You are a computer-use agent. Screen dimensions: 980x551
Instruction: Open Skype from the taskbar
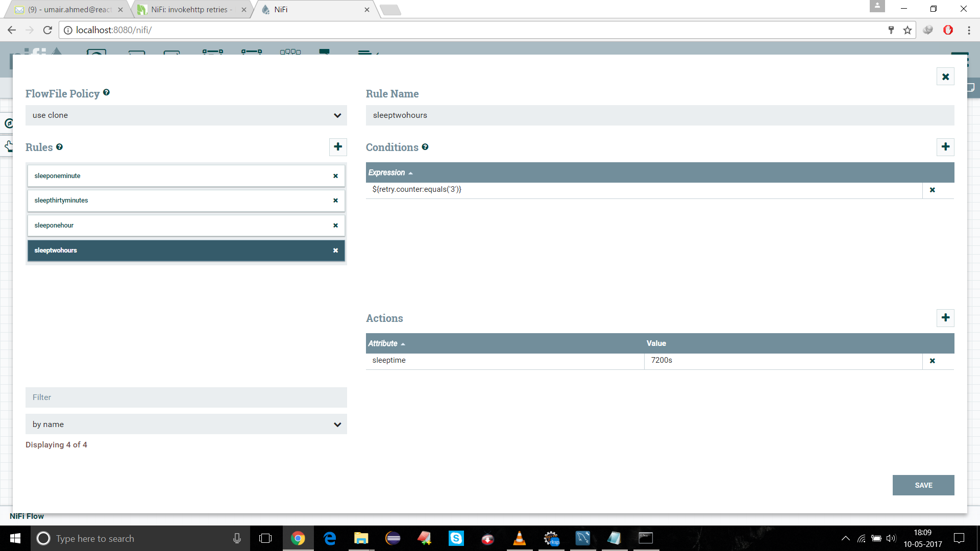coord(456,538)
